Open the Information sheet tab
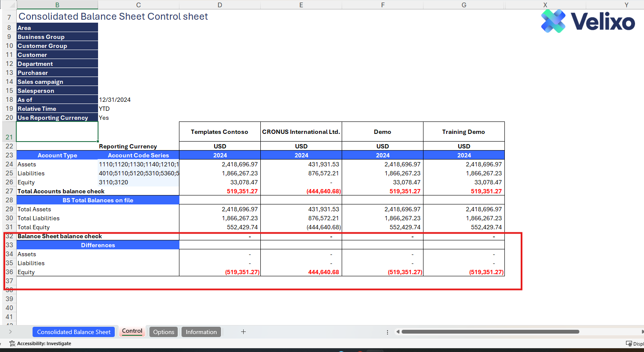Image resolution: width=644 pixels, height=352 pixels. [x=201, y=332]
